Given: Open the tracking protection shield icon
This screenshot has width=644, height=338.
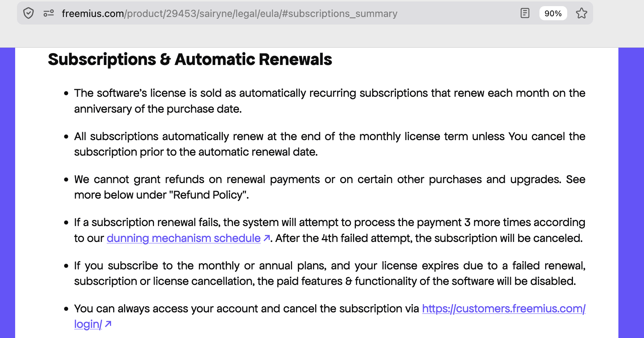Looking at the screenshot, I should [28, 13].
